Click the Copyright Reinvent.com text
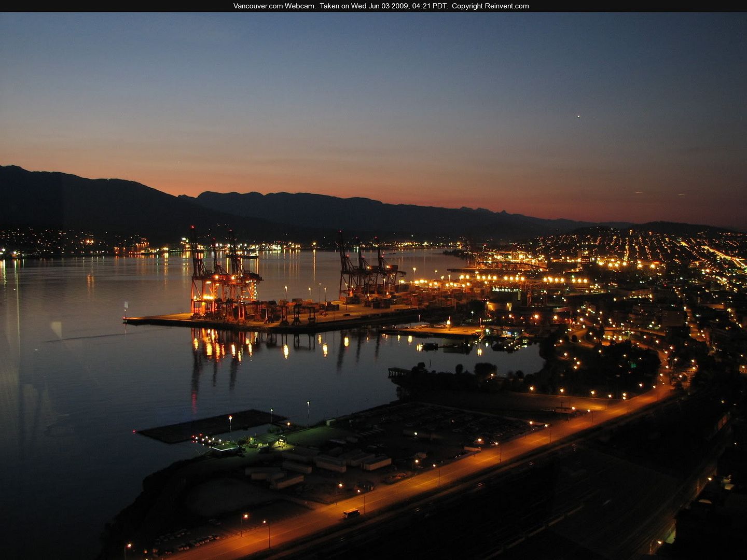The width and height of the screenshot is (747, 560). pos(490,6)
